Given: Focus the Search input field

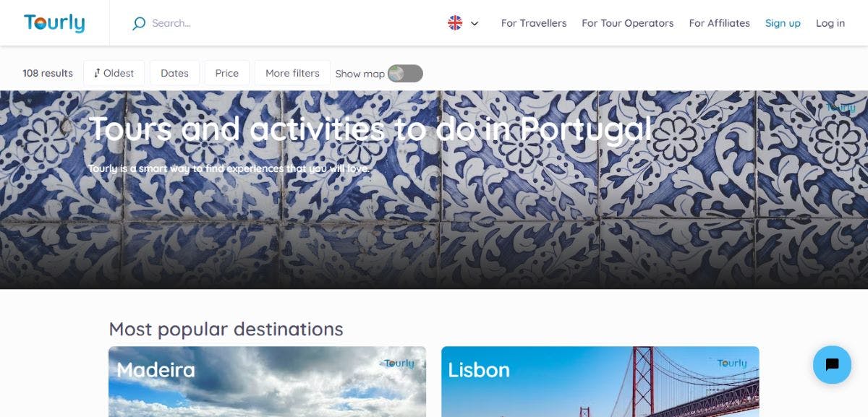Looking at the screenshot, I should (275, 23).
